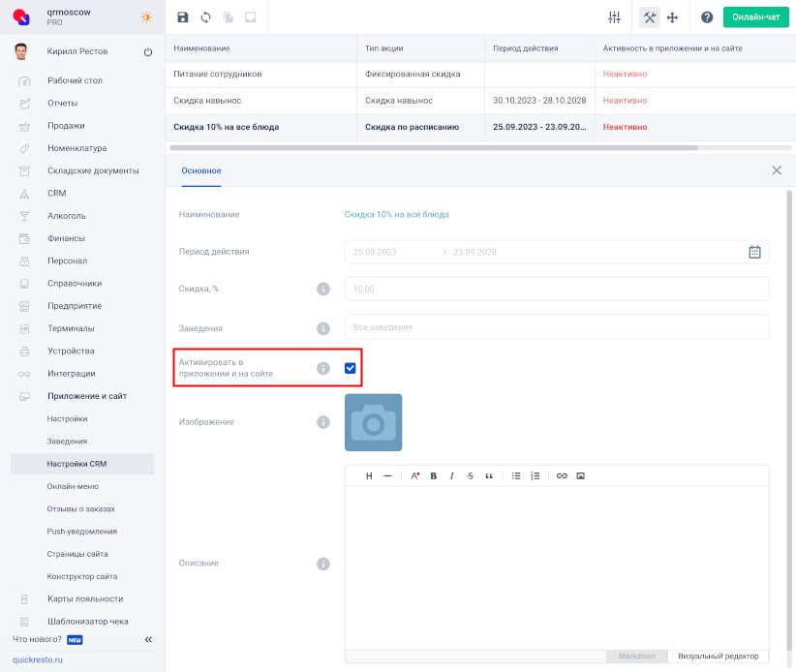Click the save (floppy disk) toolbar icon
This screenshot has height=672, width=796.
coord(183,17)
